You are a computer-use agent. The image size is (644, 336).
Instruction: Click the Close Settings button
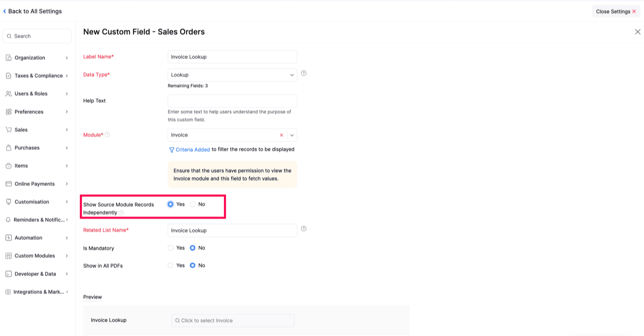click(616, 11)
